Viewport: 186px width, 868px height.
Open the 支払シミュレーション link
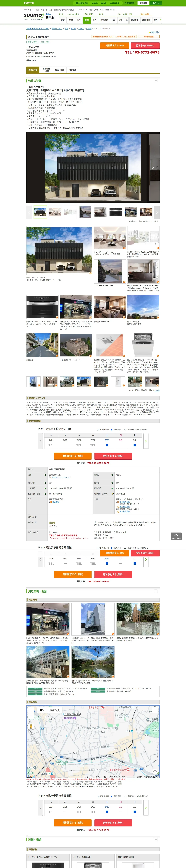click(x=61, y=477)
